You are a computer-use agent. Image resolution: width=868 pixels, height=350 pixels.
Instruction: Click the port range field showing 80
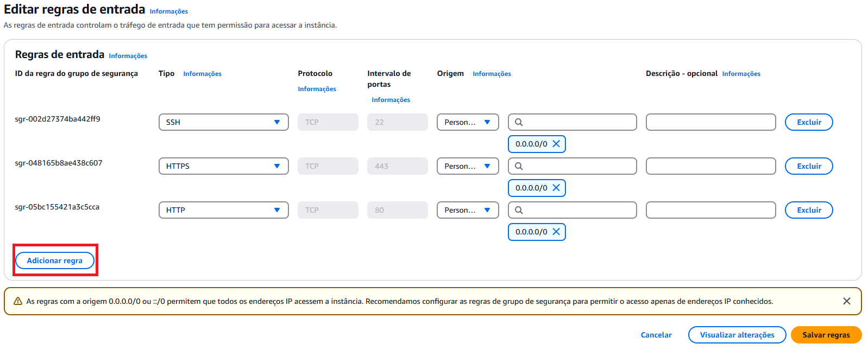coord(398,210)
